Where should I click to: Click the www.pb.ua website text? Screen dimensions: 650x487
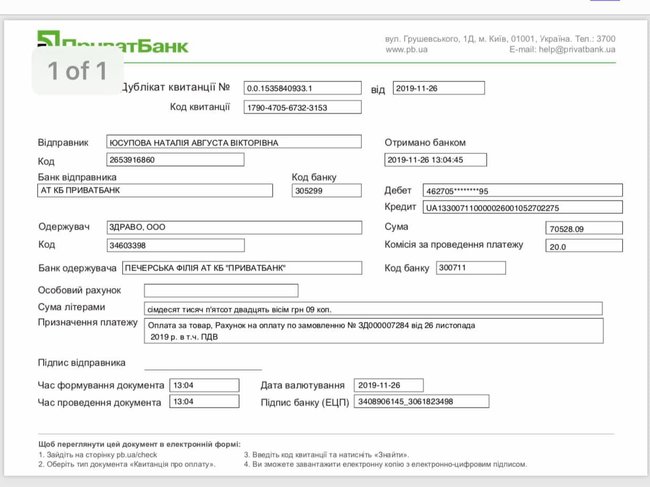[406, 50]
